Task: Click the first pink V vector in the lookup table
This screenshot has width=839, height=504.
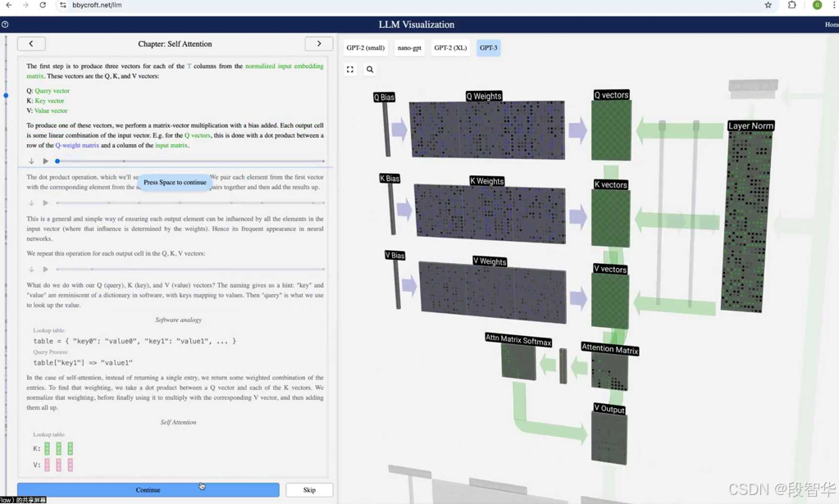Action: (47, 465)
